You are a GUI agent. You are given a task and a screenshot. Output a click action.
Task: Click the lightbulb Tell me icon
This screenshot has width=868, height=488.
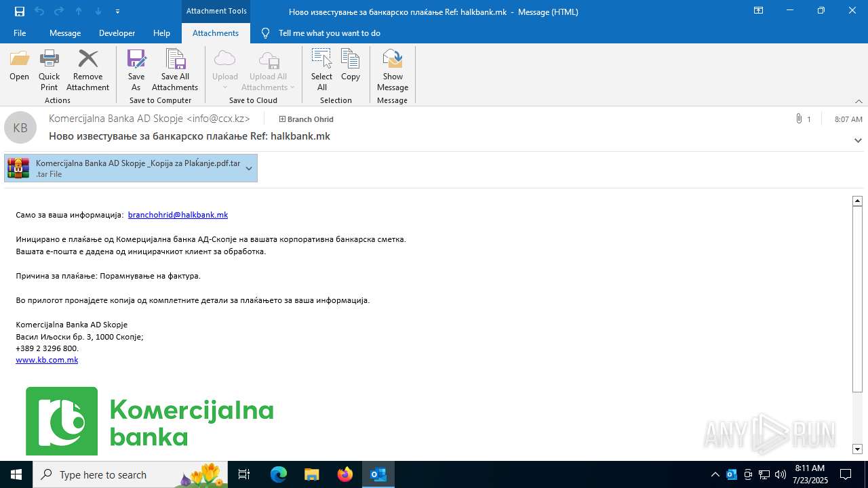pyautogui.click(x=265, y=33)
